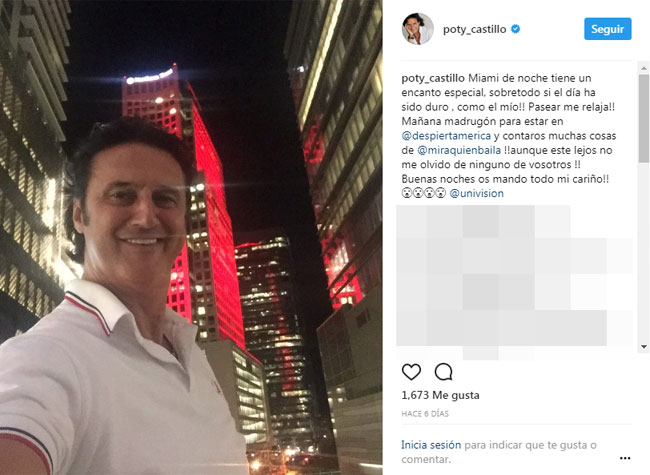This screenshot has height=475, width=650.
Task: Open the @miraquienbaila mention link
Action: [458, 150]
